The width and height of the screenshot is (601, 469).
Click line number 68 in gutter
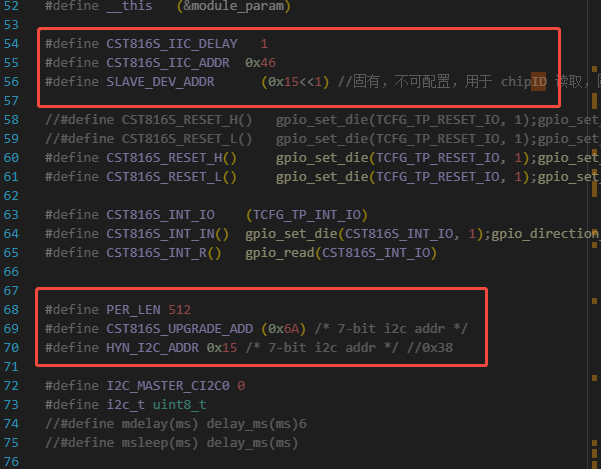tap(11, 310)
